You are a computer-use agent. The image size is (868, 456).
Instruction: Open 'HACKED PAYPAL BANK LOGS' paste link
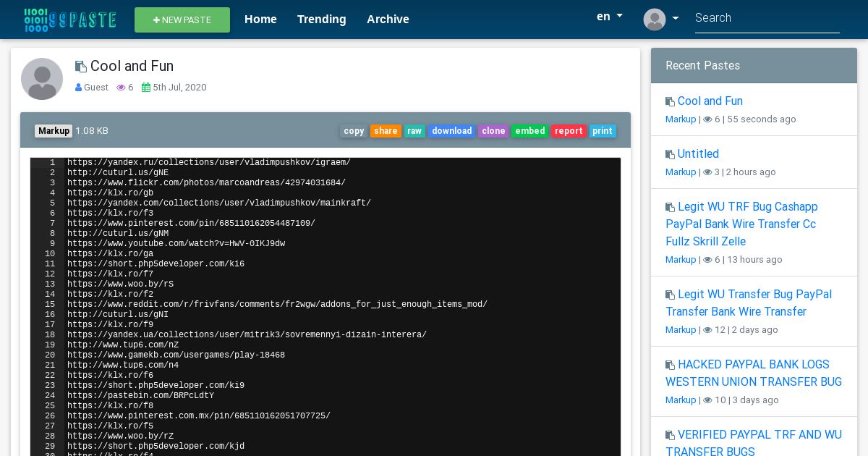[x=754, y=373]
